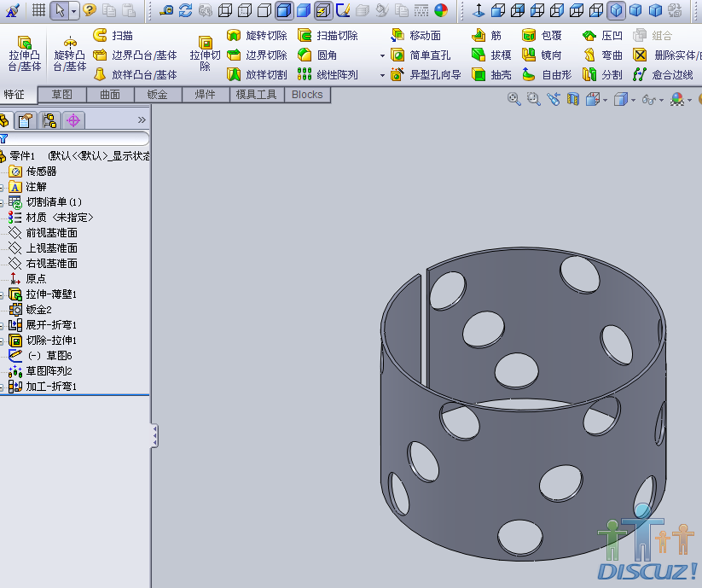702x588 pixels.
Task: Open the 放样凸台/基体 loft boss tool
Action: click(135, 74)
